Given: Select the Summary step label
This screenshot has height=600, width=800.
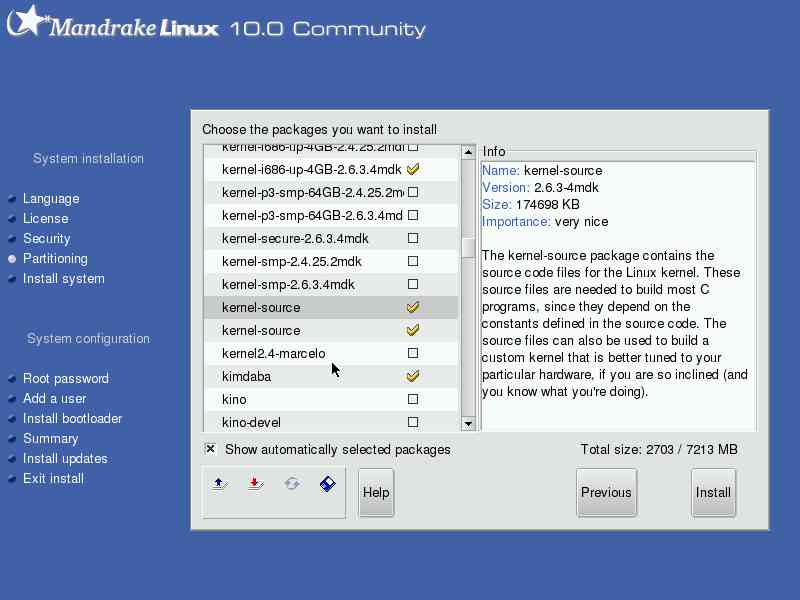Looking at the screenshot, I should coord(51,439).
